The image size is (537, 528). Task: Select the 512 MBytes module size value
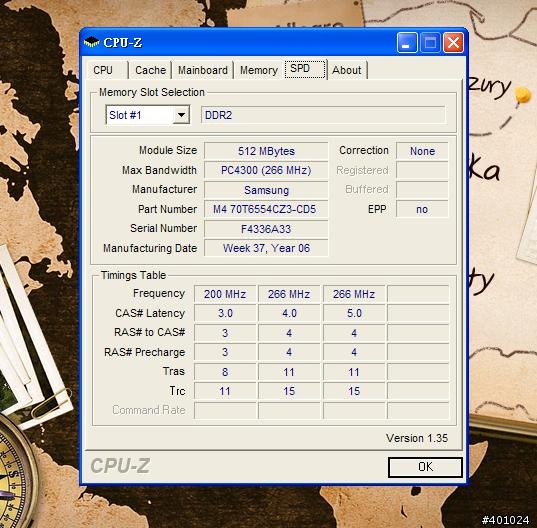[x=266, y=151]
